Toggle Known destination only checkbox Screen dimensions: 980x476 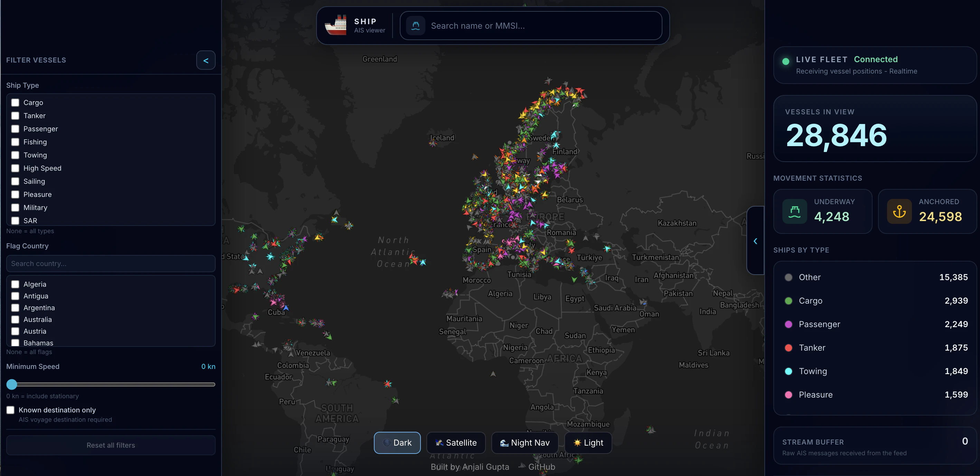click(11, 410)
